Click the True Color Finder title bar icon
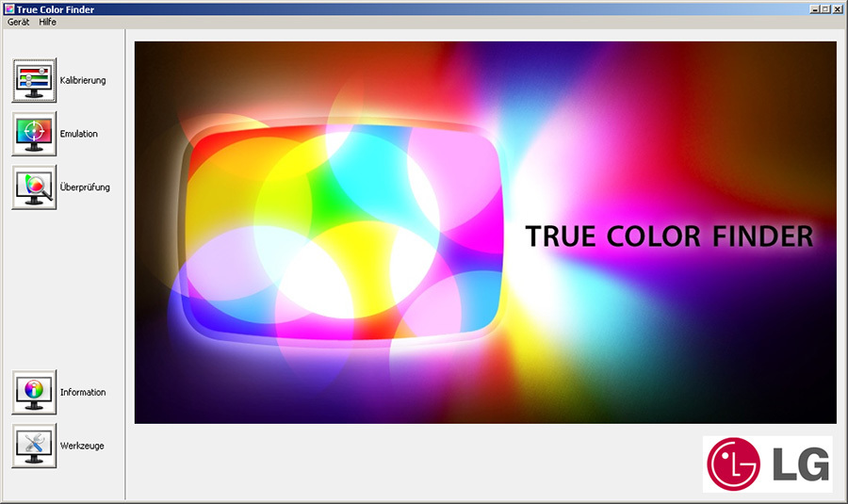 9,8
